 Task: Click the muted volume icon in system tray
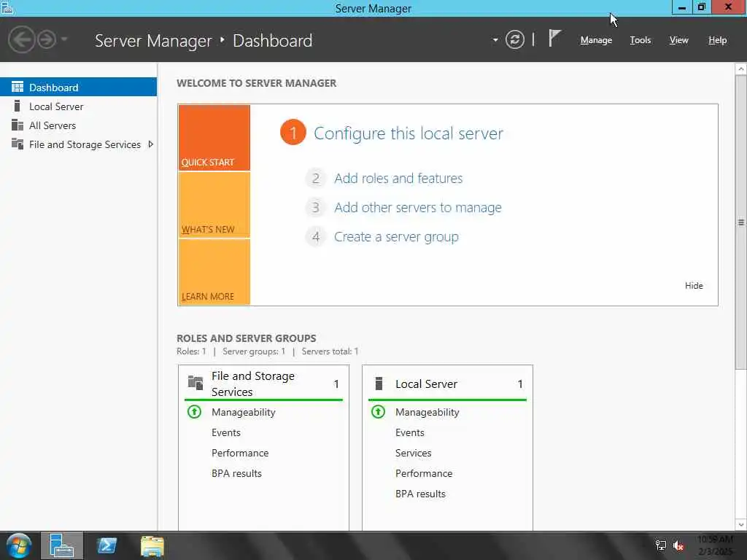[678, 545]
